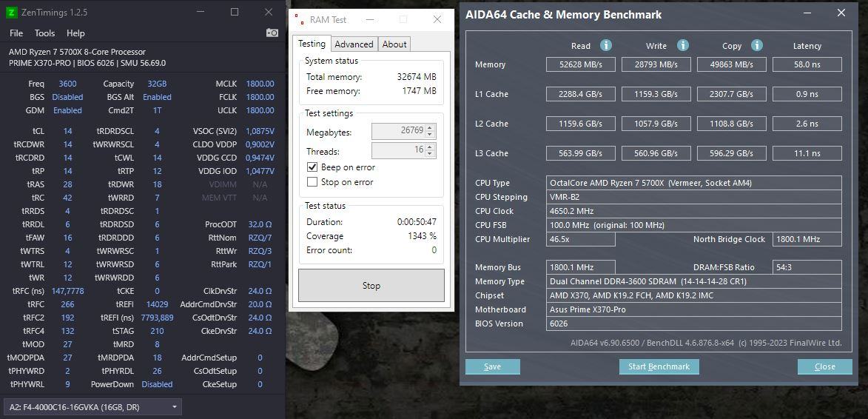
Task: Click GDM Enabled value
Action: click(x=67, y=110)
